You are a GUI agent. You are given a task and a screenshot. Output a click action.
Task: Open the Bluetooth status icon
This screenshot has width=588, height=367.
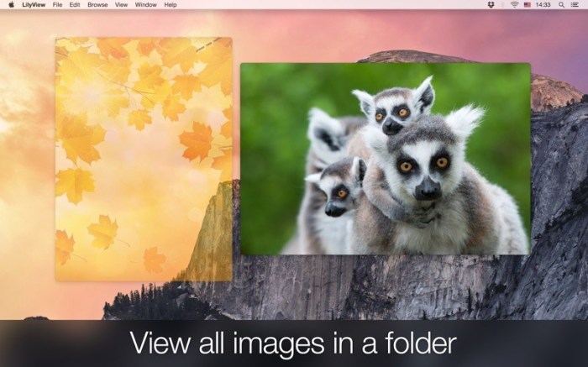(502, 4)
